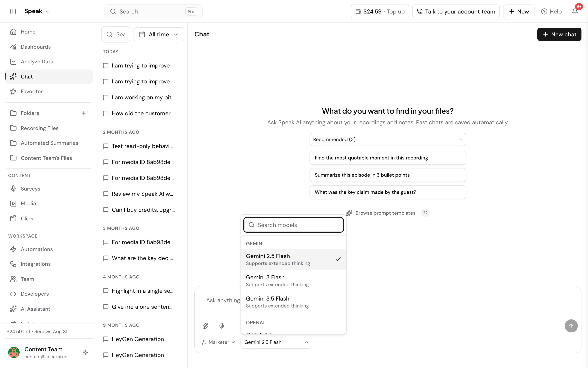588x368 pixels.
Task: Select "Summarize this episode in 3 bullet points"
Action: [388, 175]
